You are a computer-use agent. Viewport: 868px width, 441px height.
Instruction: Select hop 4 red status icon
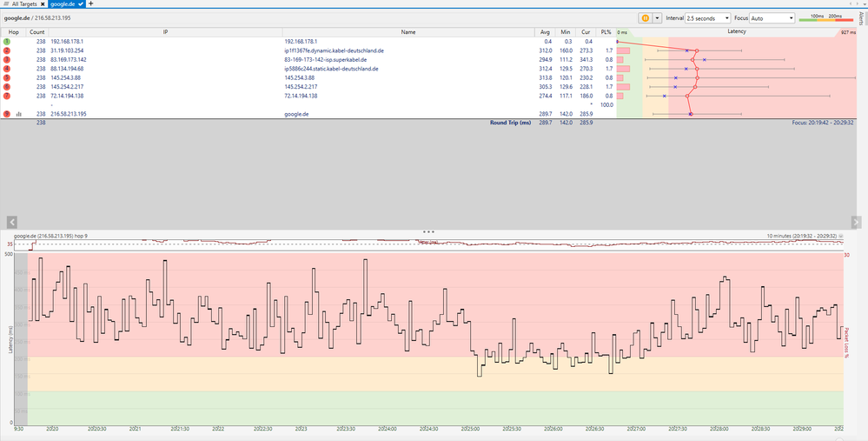7,69
